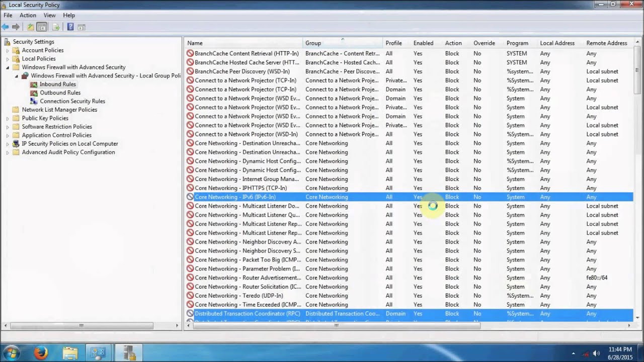Click the Security Settings root icon
Screen dimensions: 644x362
click(x=7, y=42)
